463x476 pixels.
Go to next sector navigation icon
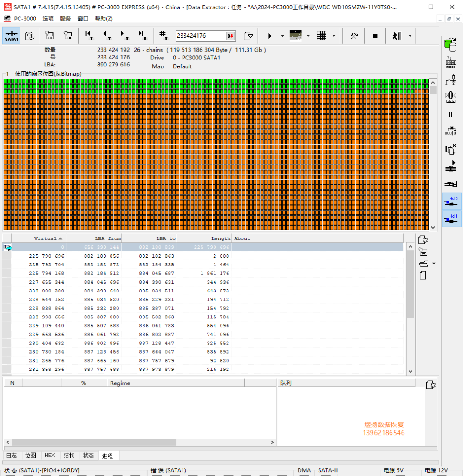(x=125, y=35)
